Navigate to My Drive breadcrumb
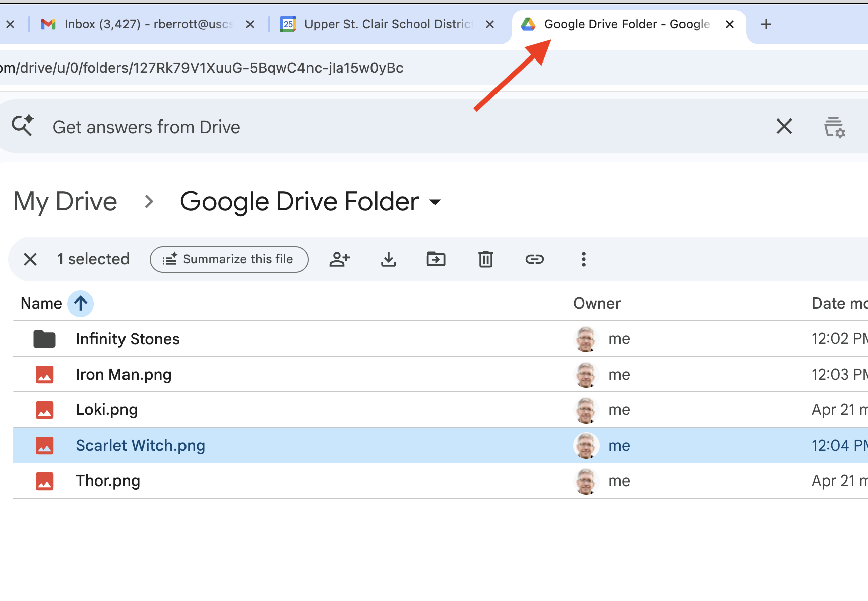This screenshot has height=601, width=868. (x=66, y=202)
